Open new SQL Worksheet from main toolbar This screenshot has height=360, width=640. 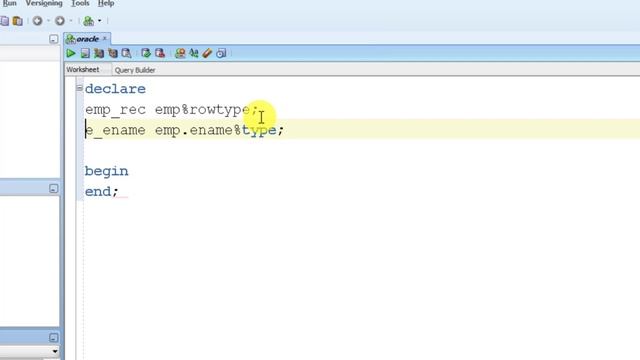88,20
